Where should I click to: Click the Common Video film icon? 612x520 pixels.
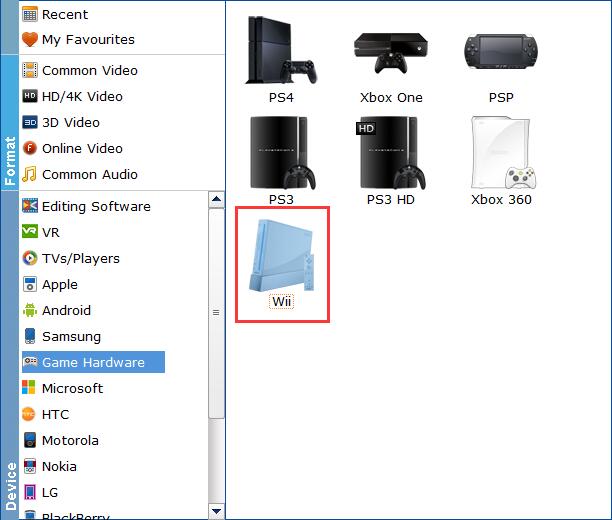pos(30,71)
